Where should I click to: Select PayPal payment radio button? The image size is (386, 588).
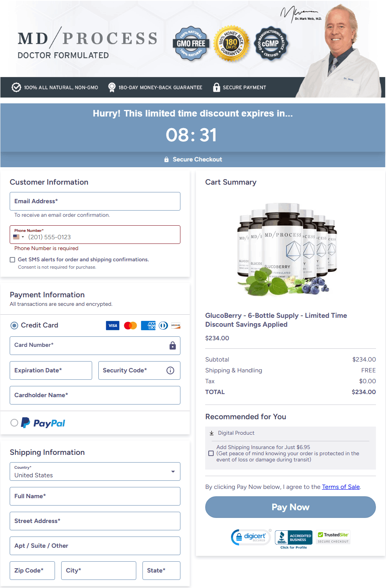click(14, 423)
